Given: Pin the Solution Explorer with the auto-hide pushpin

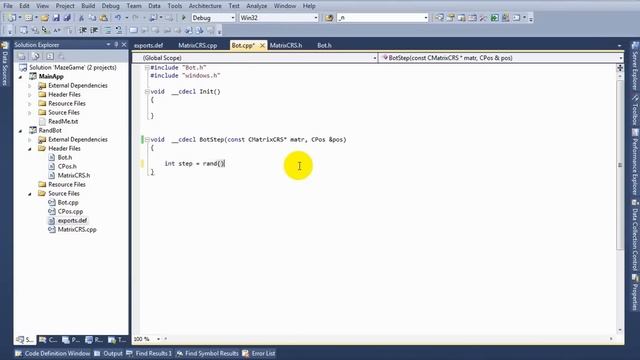Looking at the screenshot, I should [x=116, y=44].
